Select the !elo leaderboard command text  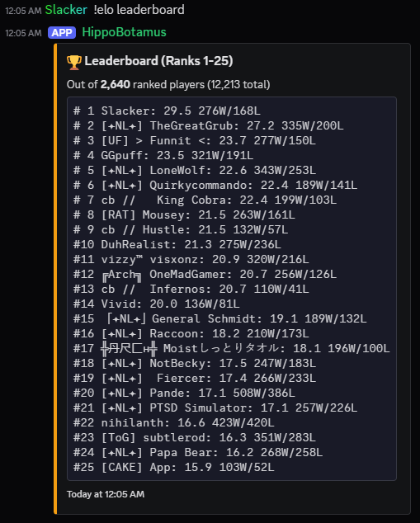coord(139,10)
